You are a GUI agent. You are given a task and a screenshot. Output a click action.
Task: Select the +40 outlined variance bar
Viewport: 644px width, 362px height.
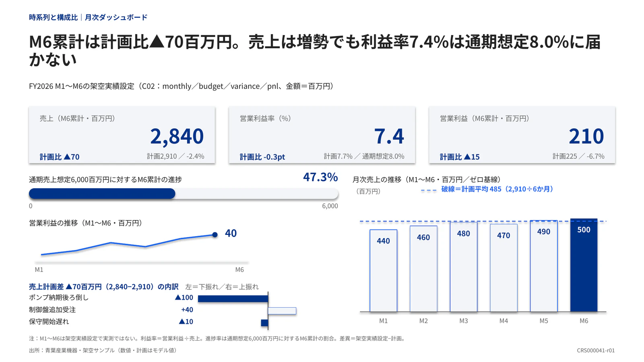(282, 311)
